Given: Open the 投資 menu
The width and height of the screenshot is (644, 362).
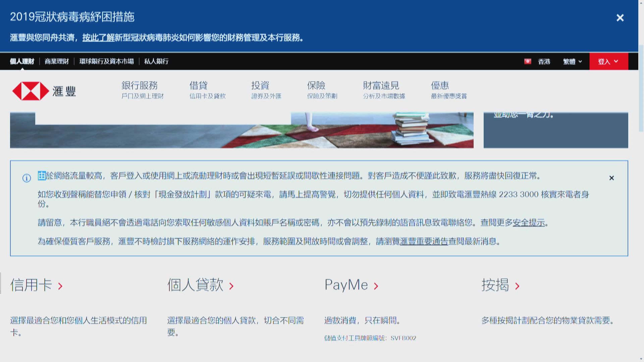Looking at the screenshot, I should pos(261,85).
